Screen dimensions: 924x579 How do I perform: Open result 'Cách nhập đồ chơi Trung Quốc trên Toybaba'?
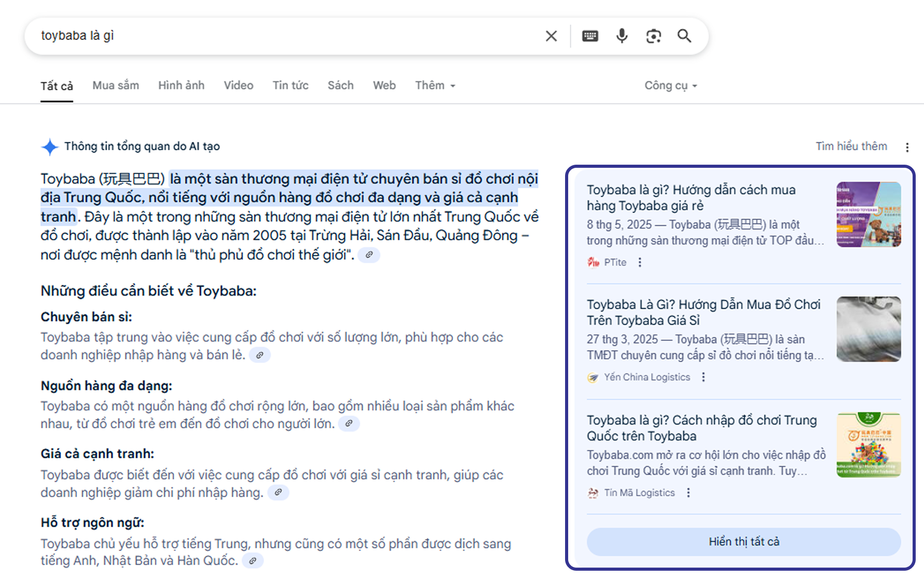(x=702, y=428)
